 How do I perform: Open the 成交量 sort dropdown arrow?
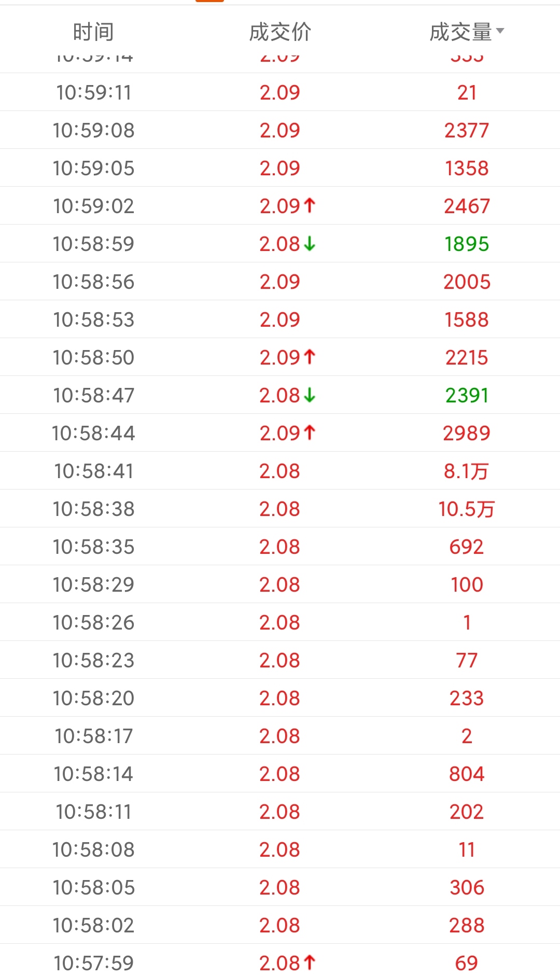point(500,31)
